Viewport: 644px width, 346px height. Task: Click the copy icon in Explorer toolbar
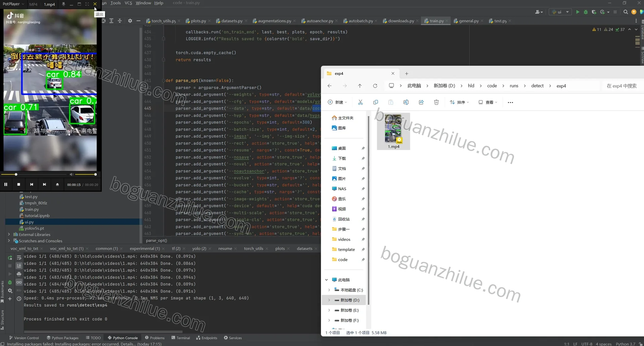(x=376, y=102)
